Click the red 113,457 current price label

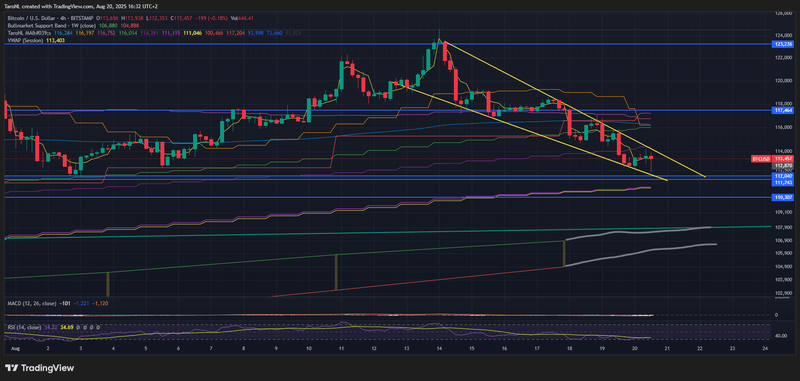[x=784, y=159]
